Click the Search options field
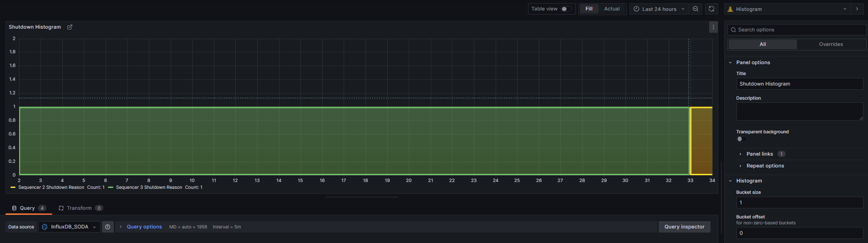Image resolution: width=868 pixels, height=243 pixels. point(797,30)
